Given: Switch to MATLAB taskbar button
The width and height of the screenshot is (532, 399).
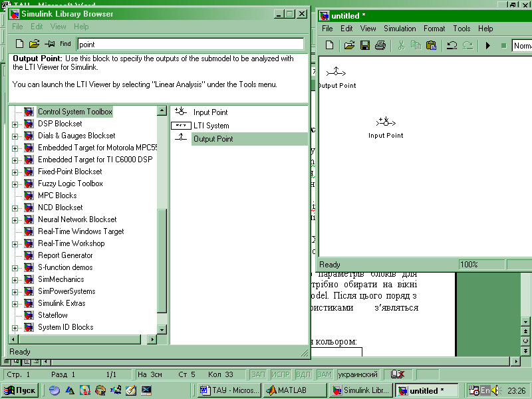Looking at the screenshot, I should coord(294,390).
